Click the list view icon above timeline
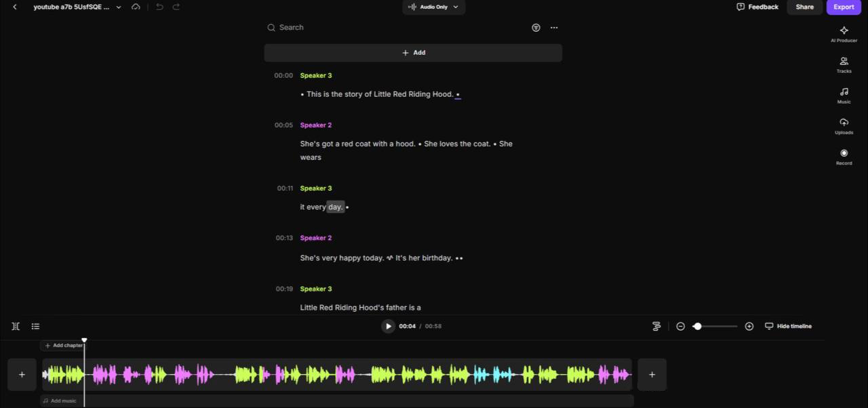The image size is (868, 408). tap(35, 327)
